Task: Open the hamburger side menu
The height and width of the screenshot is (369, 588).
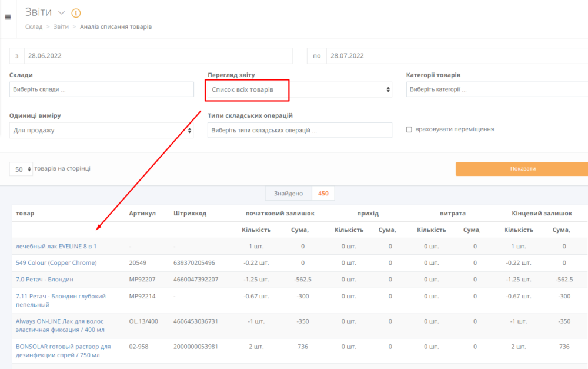Action: [x=8, y=17]
